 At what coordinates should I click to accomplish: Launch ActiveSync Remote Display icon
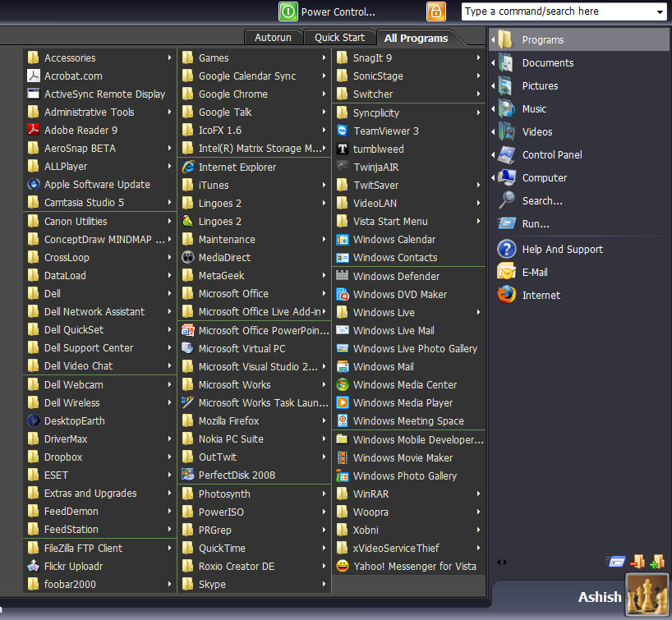[34, 94]
